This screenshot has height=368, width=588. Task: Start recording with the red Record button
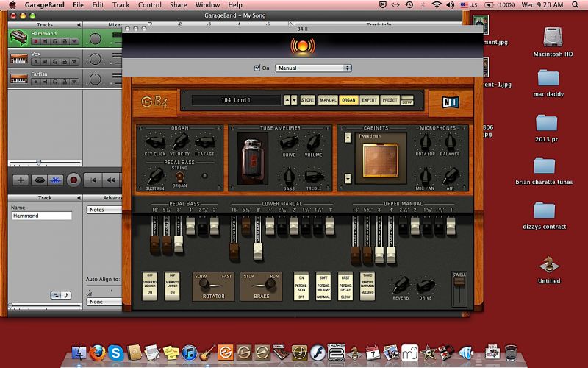pyautogui.click(x=74, y=180)
